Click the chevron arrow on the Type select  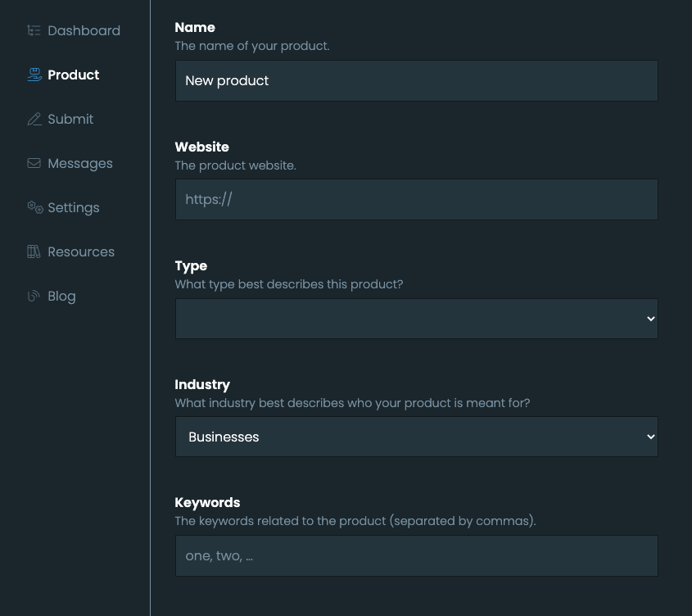click(651, 319)
